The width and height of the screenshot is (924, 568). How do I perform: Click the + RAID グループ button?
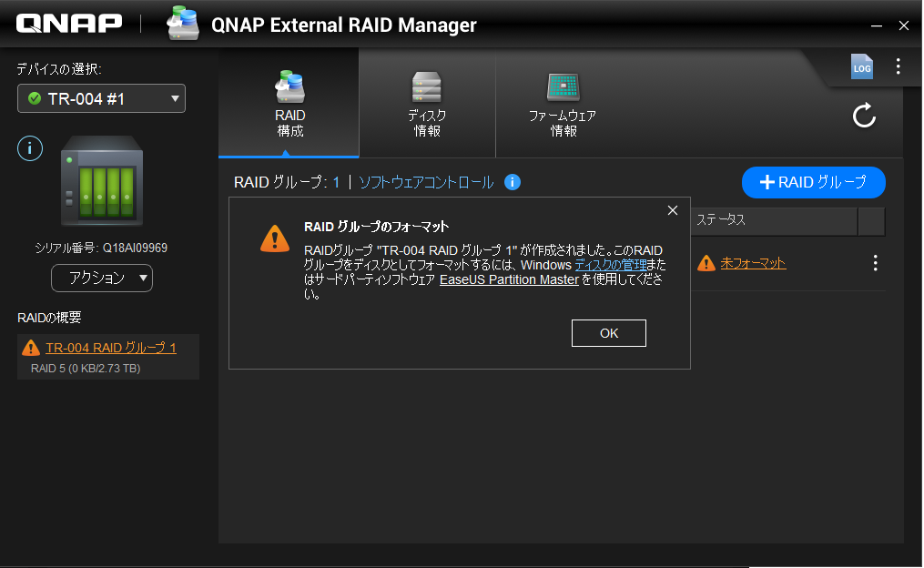coord(813,182)
